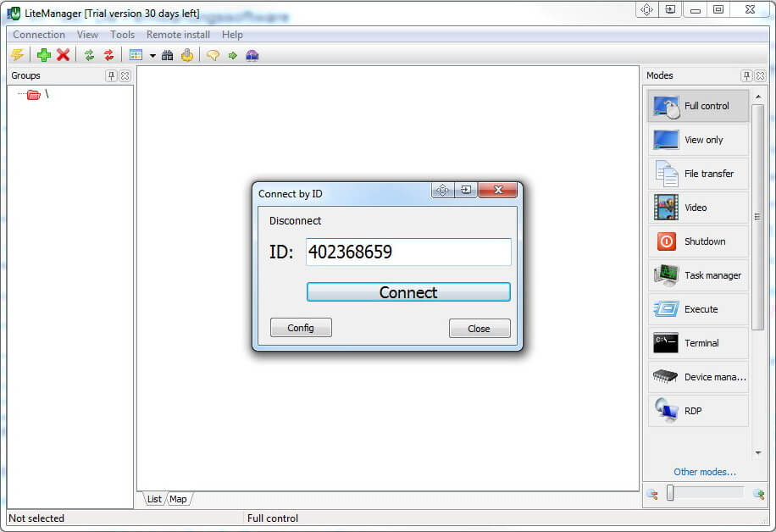Click the "Not selected" status bar text
The height and width of the screenshot is (532, 776).
[x=36, y=518]
